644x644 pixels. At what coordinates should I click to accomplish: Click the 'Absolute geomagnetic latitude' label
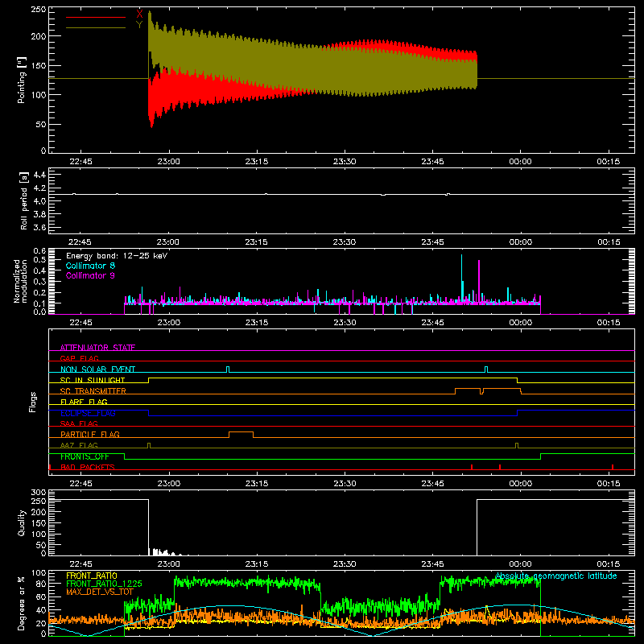pyautogui.click(x=556, y=576)
